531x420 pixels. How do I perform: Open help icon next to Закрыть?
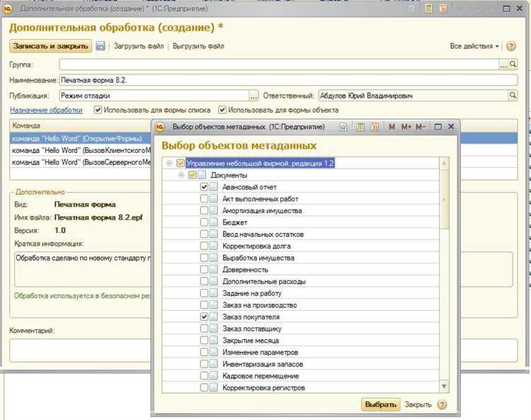pyautogui.click(x=442, y=404)
